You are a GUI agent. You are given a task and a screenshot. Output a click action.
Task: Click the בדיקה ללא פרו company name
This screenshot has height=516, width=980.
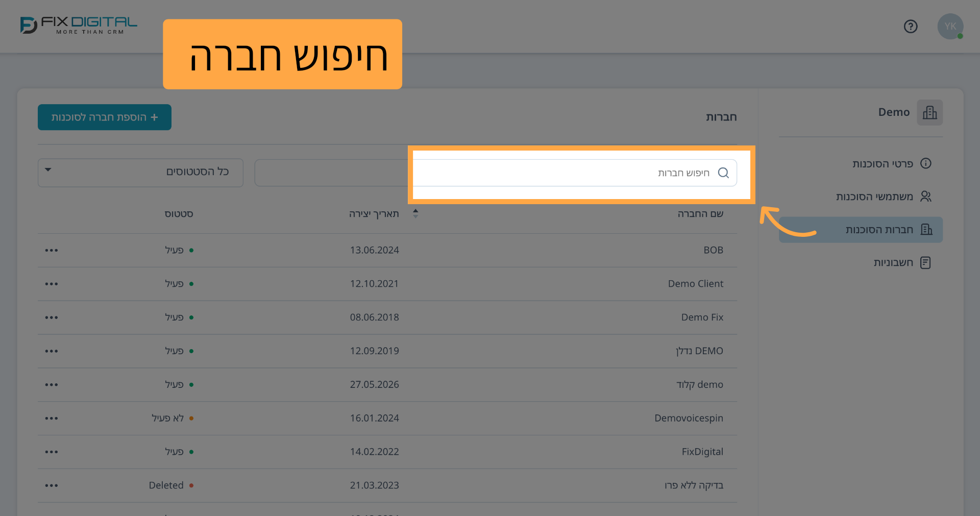click(694, 485)
